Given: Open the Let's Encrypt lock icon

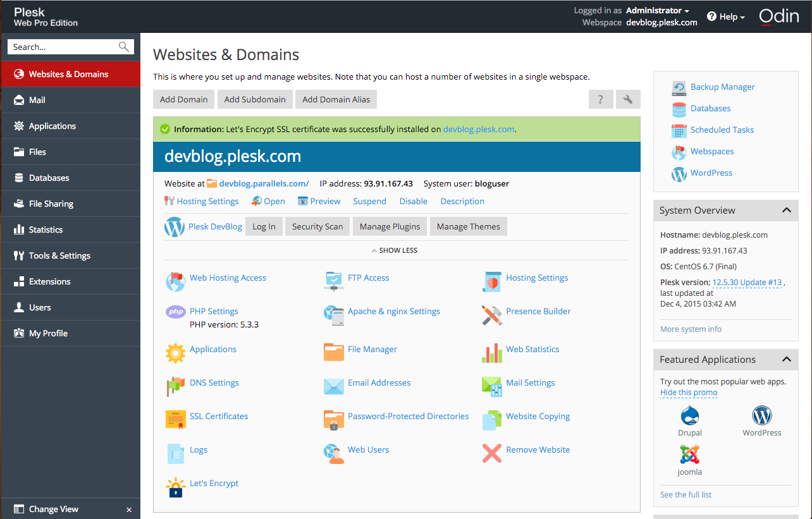Looking at the screenshot, I should pyautogui.click(x=175, y=487).
